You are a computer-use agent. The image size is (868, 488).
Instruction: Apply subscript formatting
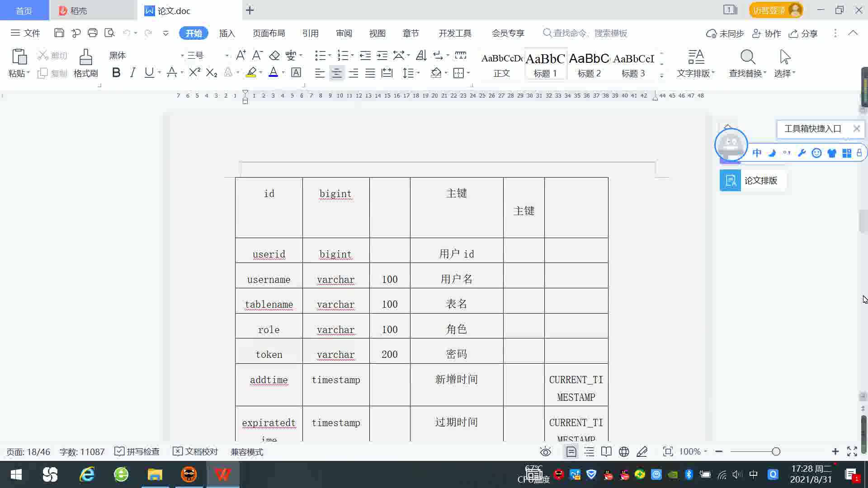pos(211,72)
